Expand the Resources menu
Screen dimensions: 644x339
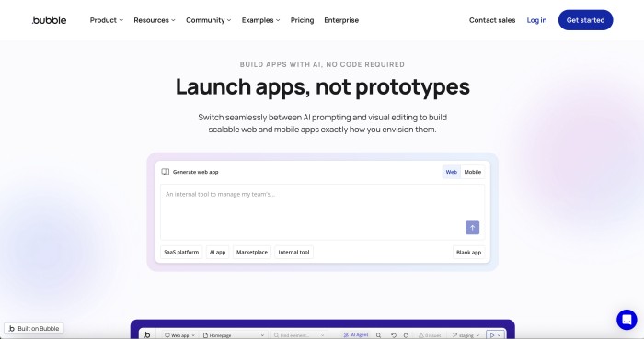(x=155, y=20)
